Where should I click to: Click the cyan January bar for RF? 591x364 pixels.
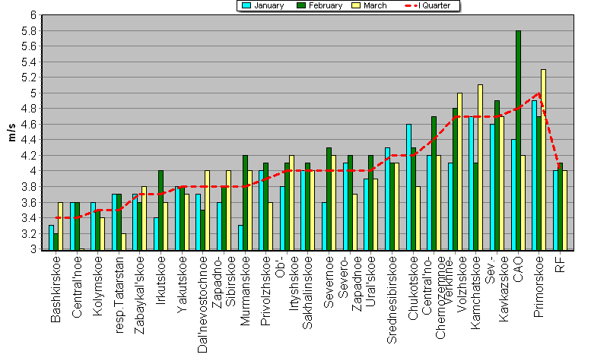(555, 210)
